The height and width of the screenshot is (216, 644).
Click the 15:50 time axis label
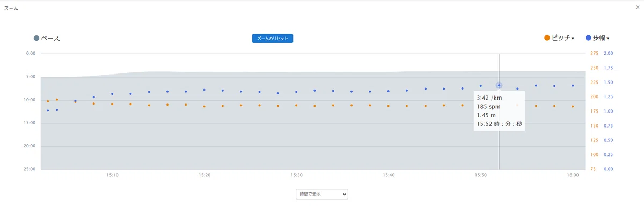coord(481,175)
